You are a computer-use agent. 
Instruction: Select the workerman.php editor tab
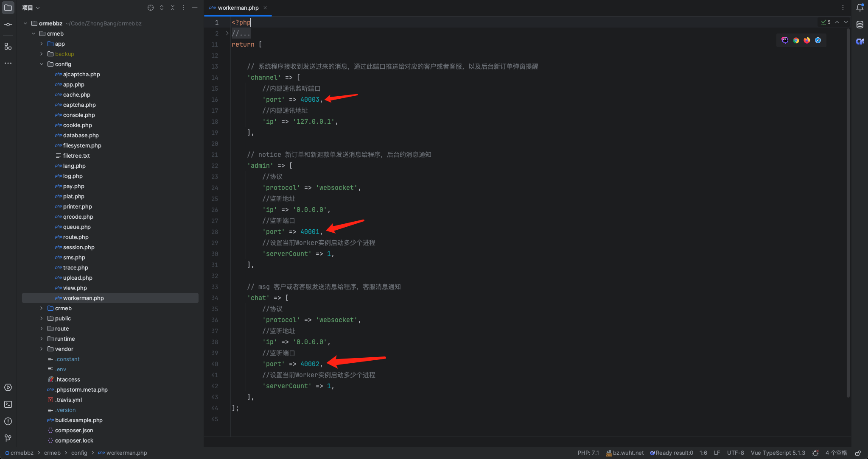(238, 8)
